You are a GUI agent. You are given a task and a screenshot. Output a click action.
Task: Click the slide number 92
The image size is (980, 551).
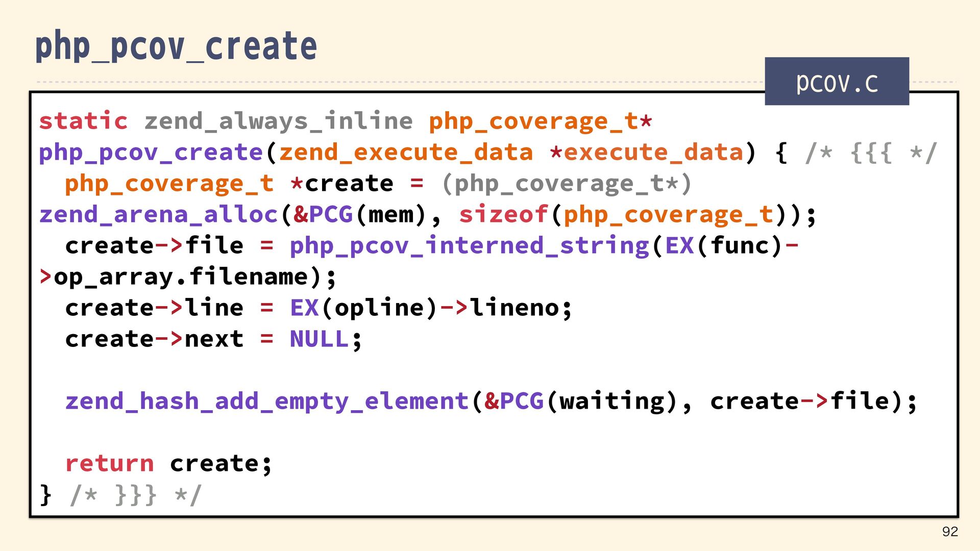(949, 532)
